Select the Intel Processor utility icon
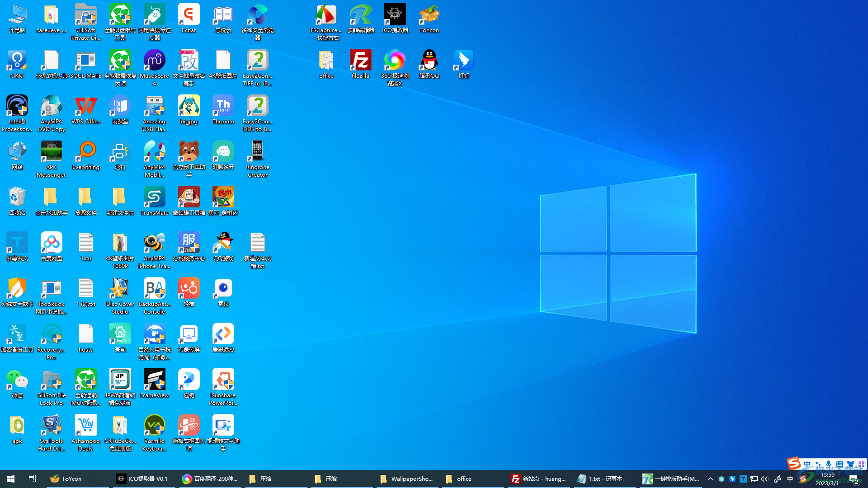The width and height of the screenshot is (868, 488). [x=17, y=113]
